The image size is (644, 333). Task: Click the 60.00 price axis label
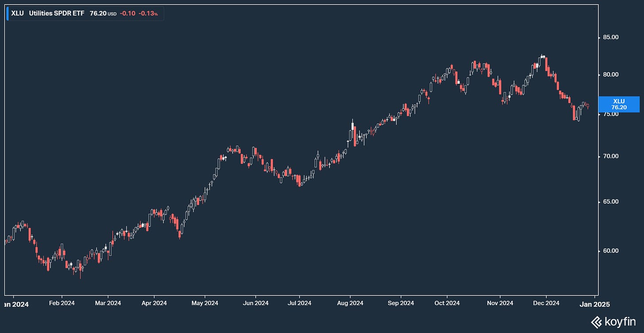tap(612, 251)
